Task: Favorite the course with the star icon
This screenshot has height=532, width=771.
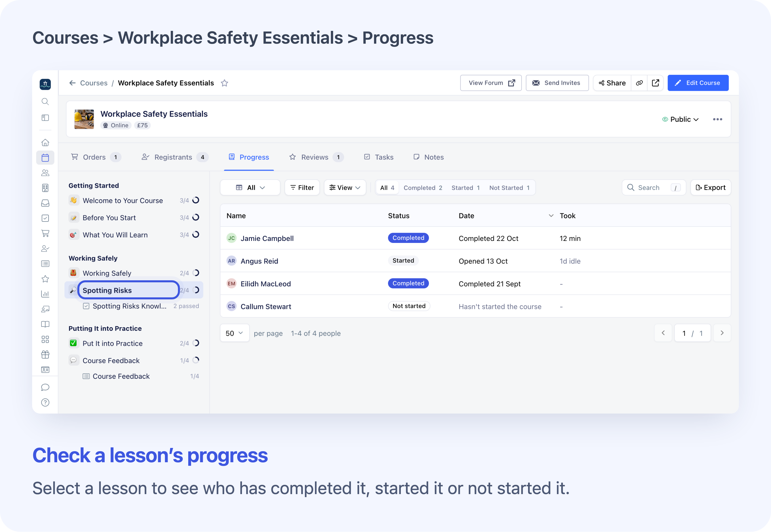Action: [224, 83]
